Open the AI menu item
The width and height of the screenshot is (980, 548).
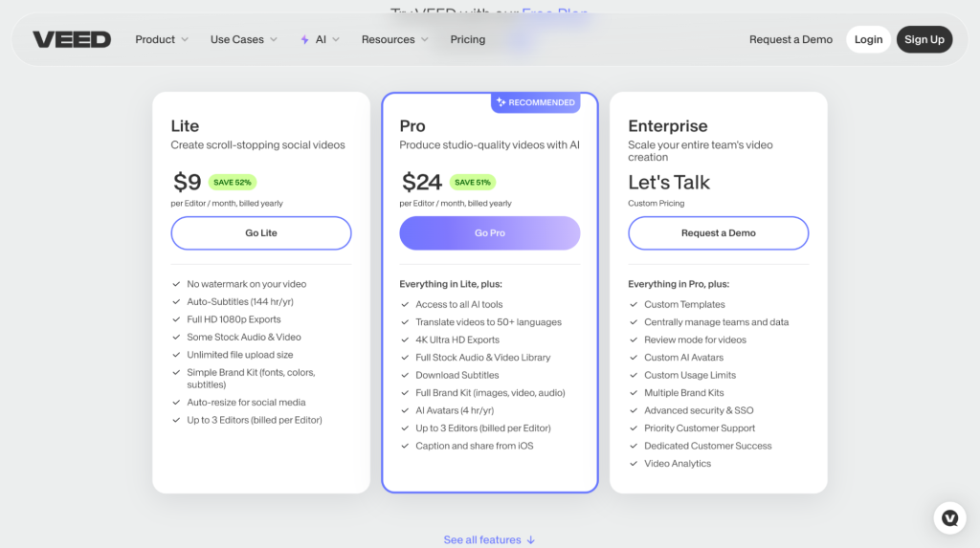pyautogui.click(x=320, y=39)
